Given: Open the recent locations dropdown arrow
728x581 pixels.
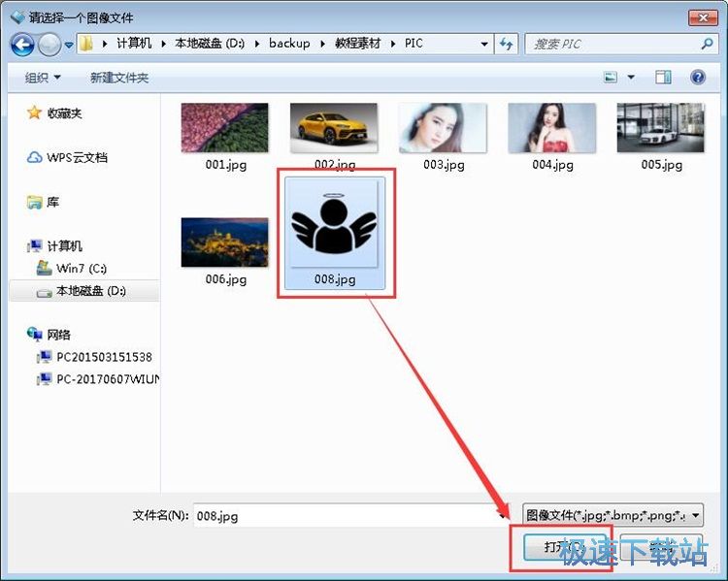Looking at the screenshot, I should tap(69, 45).
